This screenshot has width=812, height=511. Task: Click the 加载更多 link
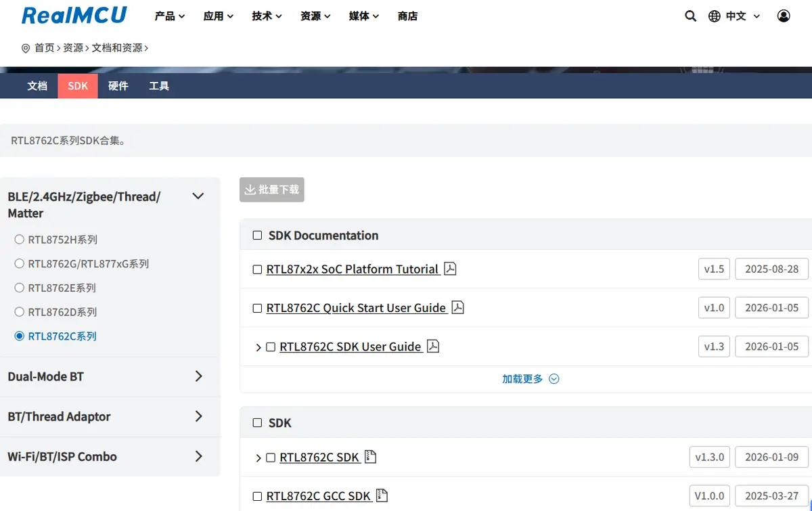click(522, 379)
